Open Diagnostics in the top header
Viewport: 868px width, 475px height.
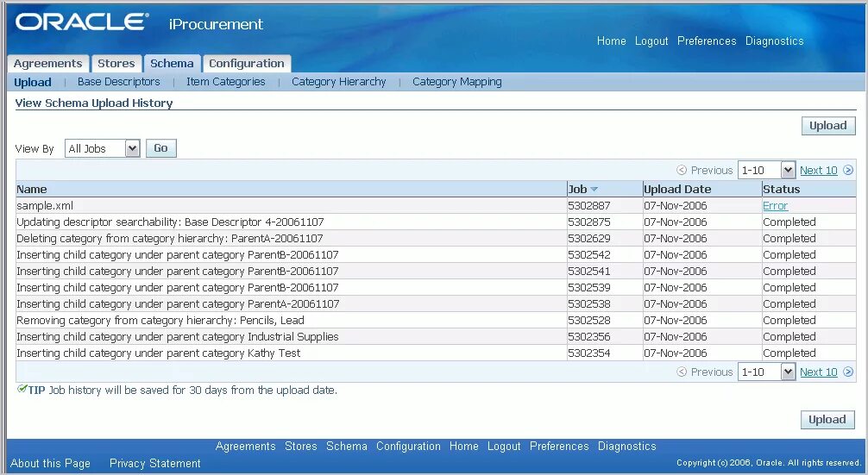[775, 41]
